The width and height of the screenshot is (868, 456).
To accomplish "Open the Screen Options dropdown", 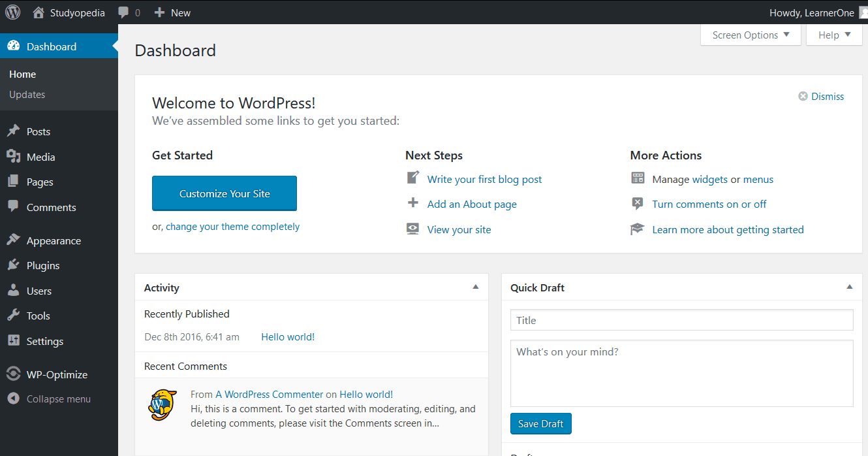I will (x=750, y=35).
